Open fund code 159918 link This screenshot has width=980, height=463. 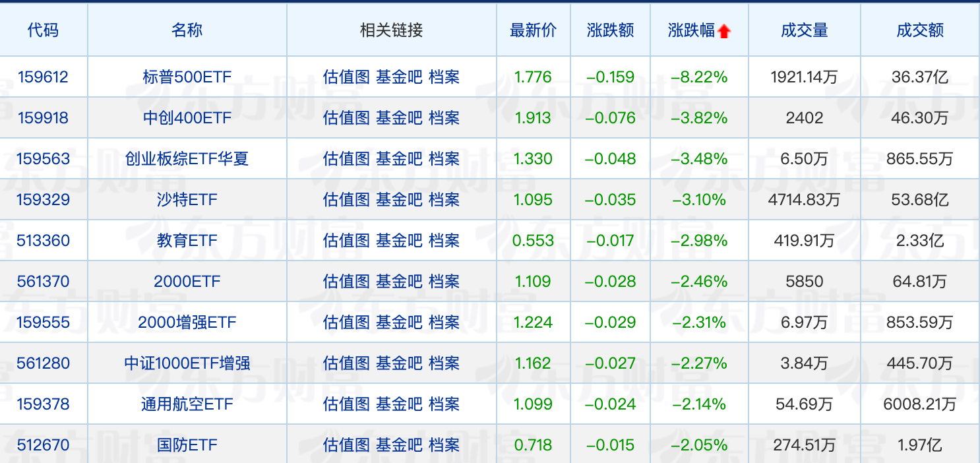(x=43, y=118)
